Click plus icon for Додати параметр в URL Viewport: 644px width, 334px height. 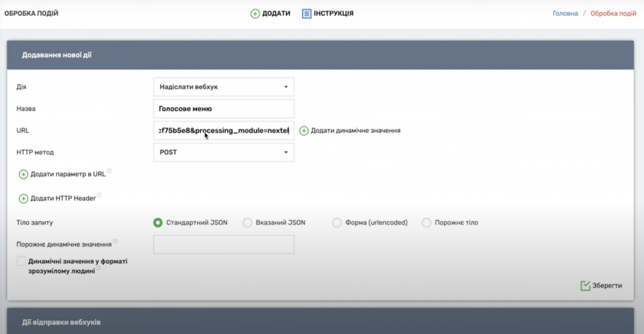pyautogui.click(x=24, y=174)
